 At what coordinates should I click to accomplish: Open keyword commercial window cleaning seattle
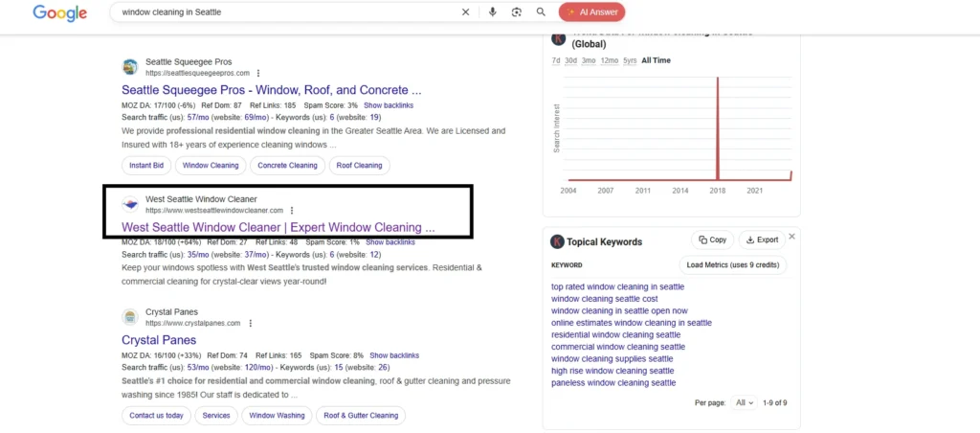tap(618, 347)
